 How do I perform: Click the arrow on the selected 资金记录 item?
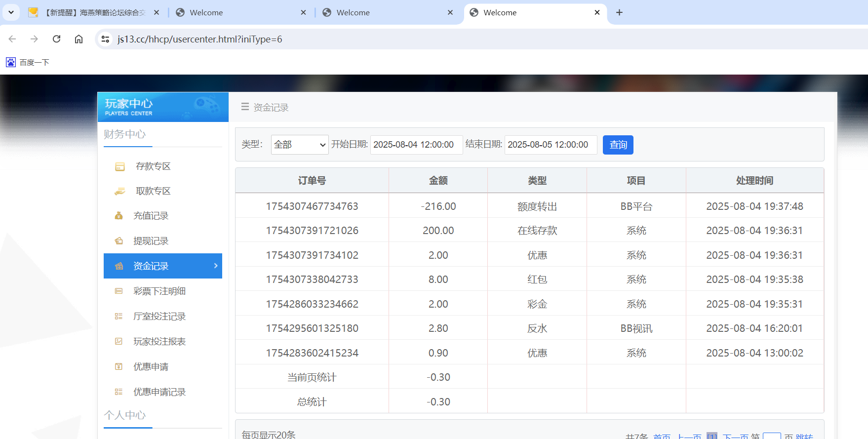pos(216,266)
